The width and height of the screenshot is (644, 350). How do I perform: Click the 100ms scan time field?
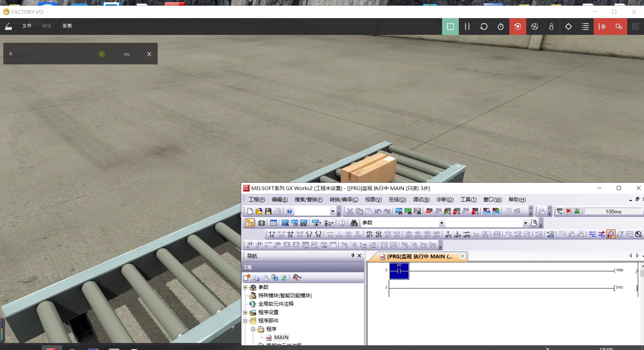613,212
